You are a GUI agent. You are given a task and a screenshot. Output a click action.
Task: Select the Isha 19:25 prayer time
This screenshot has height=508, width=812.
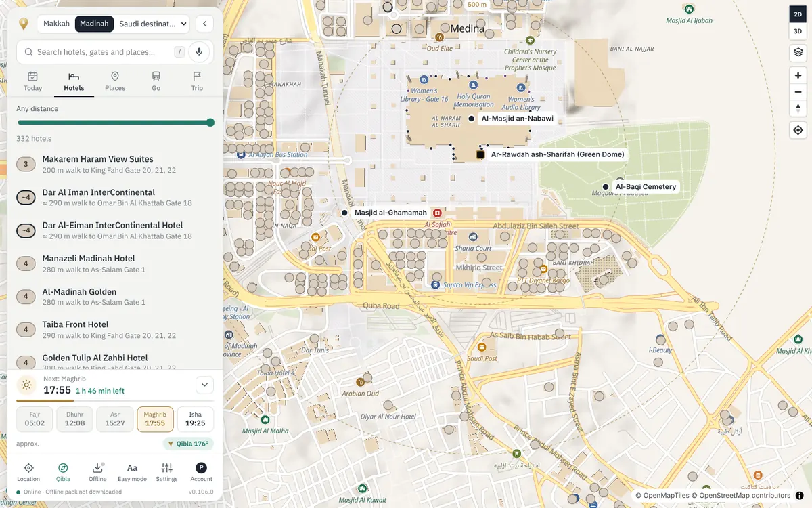pyautogui.click(x=196, y=419)
